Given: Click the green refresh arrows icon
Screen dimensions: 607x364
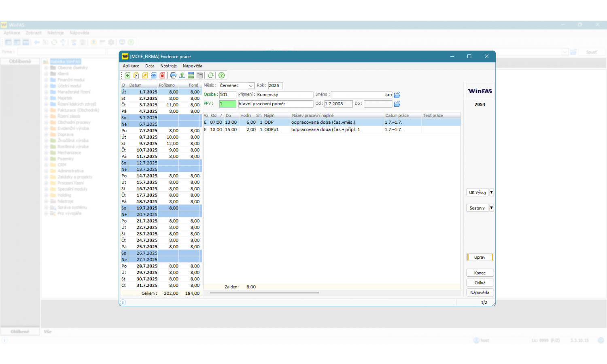Looking at the screenshot, I should click(x=210, y=75).
